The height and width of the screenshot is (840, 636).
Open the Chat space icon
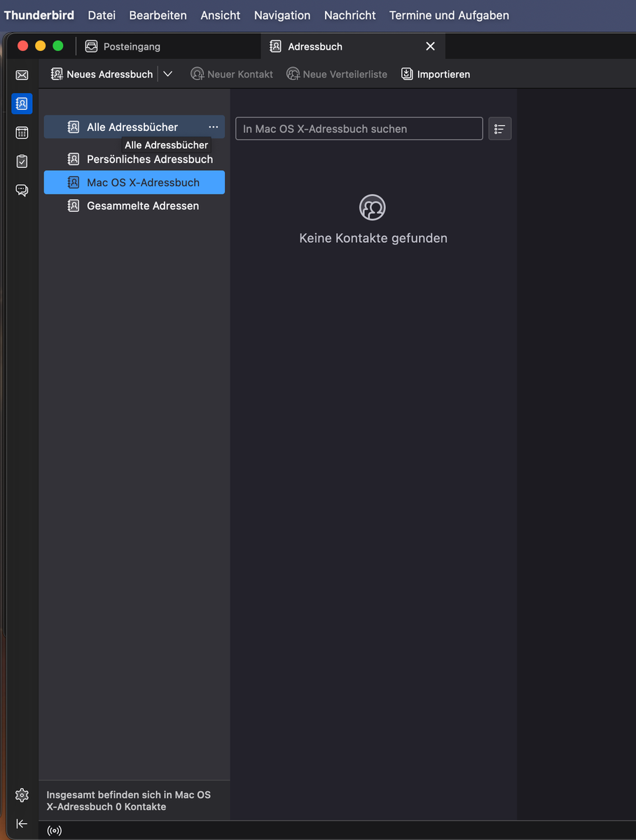(x=22, y=190)
